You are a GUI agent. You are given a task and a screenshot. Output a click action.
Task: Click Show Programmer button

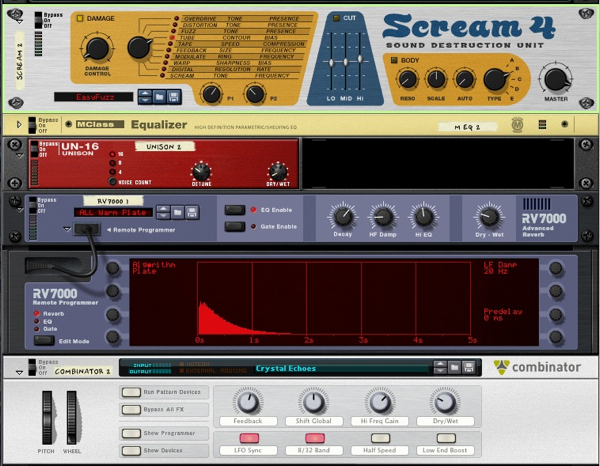point(131,433)
